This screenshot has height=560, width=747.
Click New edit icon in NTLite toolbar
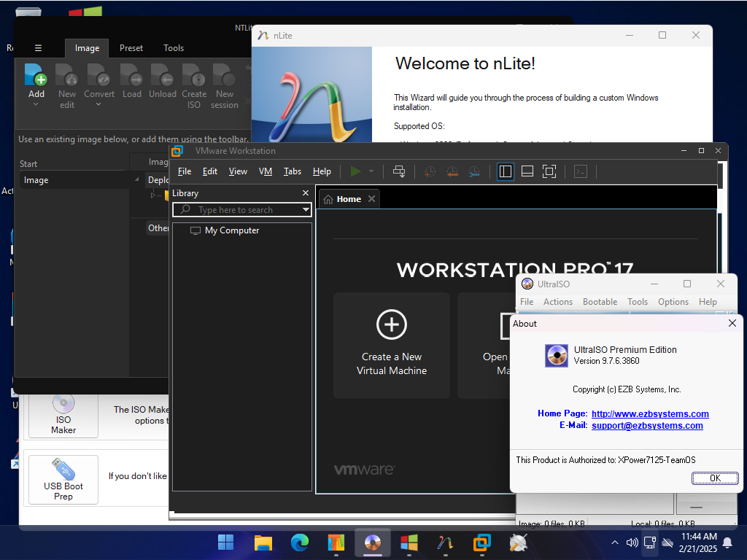pos(66,75)
